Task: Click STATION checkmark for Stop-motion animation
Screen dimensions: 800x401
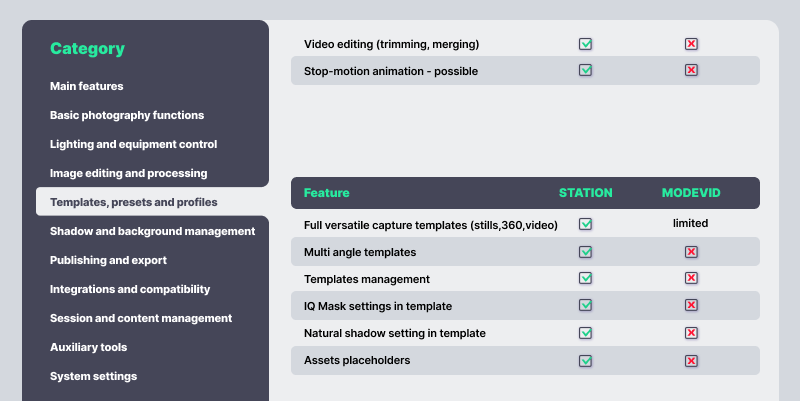Action: tap(586, 71)
